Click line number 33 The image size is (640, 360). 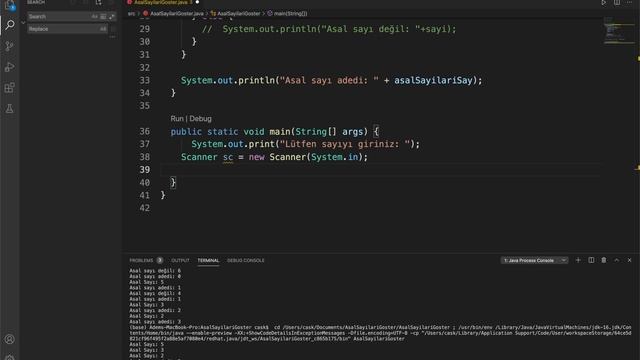(x=144, y=80)
